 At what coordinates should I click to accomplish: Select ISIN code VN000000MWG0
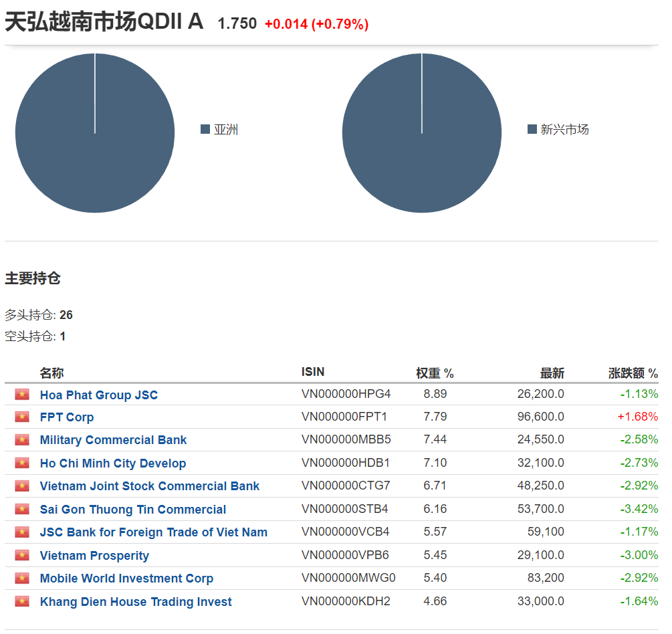(x=349, y=578)
